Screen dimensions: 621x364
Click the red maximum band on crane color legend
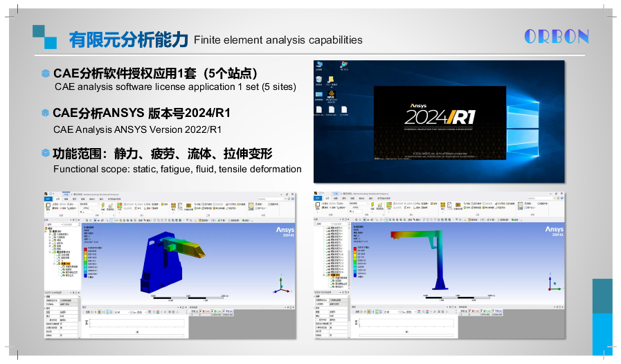(x=357, y=248)
